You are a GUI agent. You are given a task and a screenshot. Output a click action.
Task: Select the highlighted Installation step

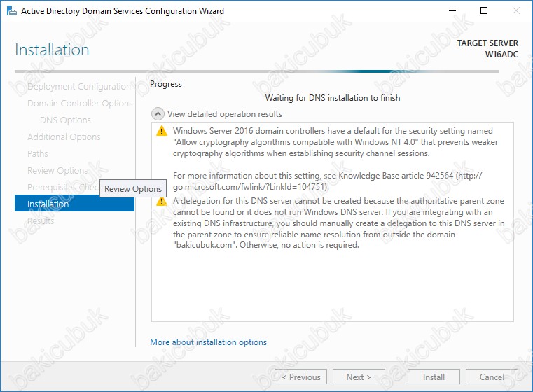pyautogui.click(x=74, y=204)
